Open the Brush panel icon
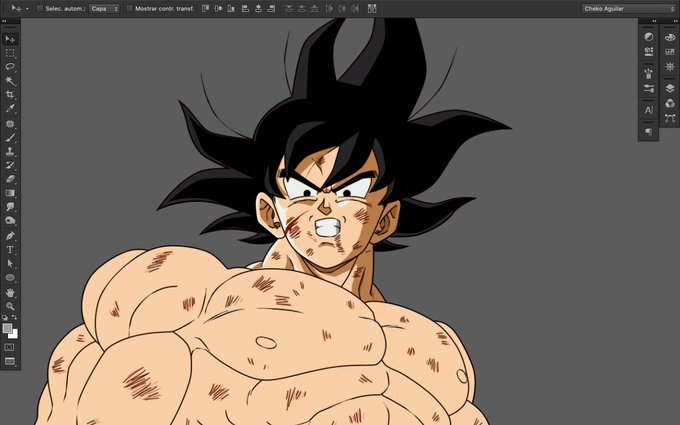The image size is (680, 425). (649, 88)
